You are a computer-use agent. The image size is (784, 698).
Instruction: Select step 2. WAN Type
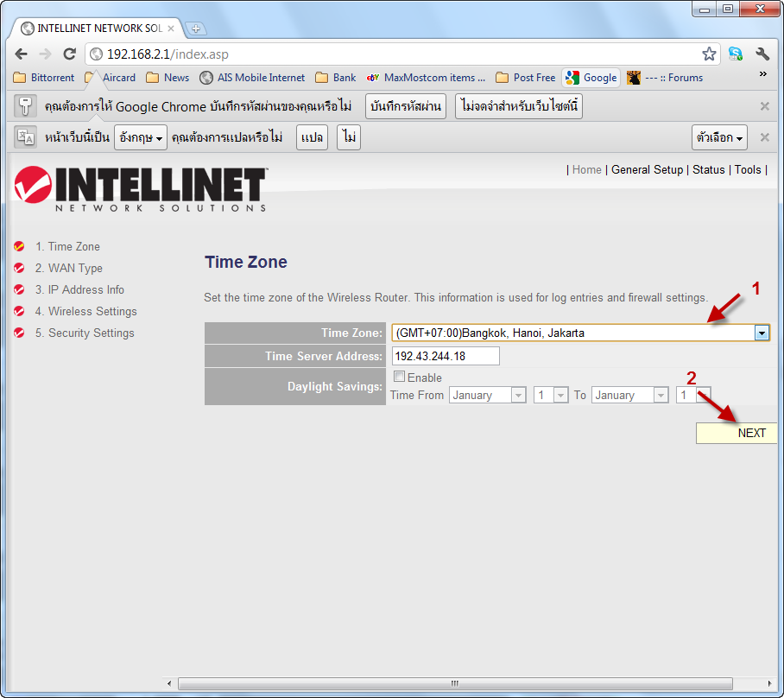[68, 268]
